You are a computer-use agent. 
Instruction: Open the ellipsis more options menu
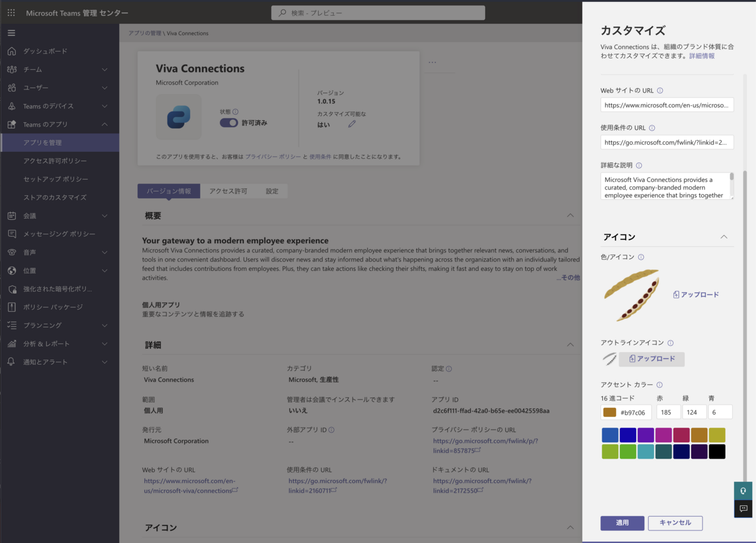(x=432, y=62)
